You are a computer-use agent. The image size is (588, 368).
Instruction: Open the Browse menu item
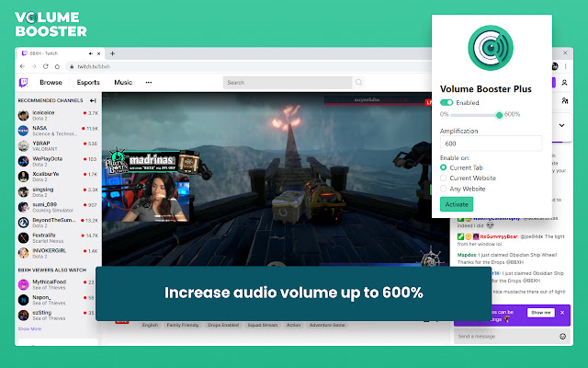[51, 82]
